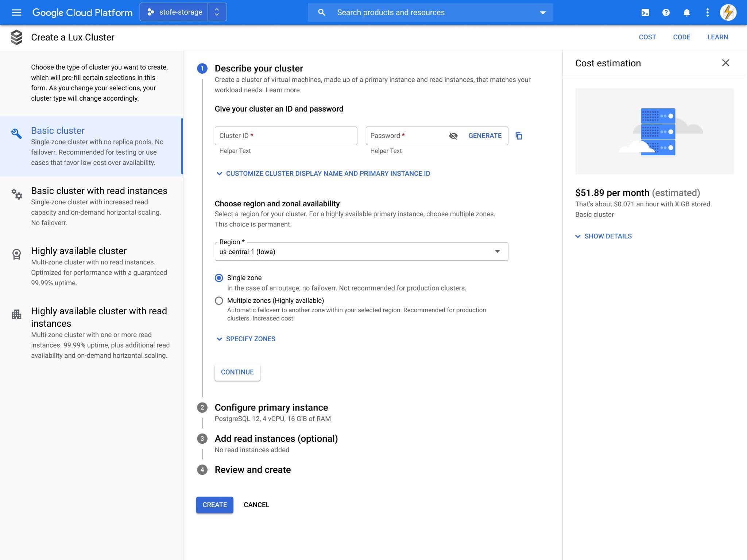Select Multiple zones (Highly available) radio
Screen dimensions: 747x560
(x=219, y=301)
